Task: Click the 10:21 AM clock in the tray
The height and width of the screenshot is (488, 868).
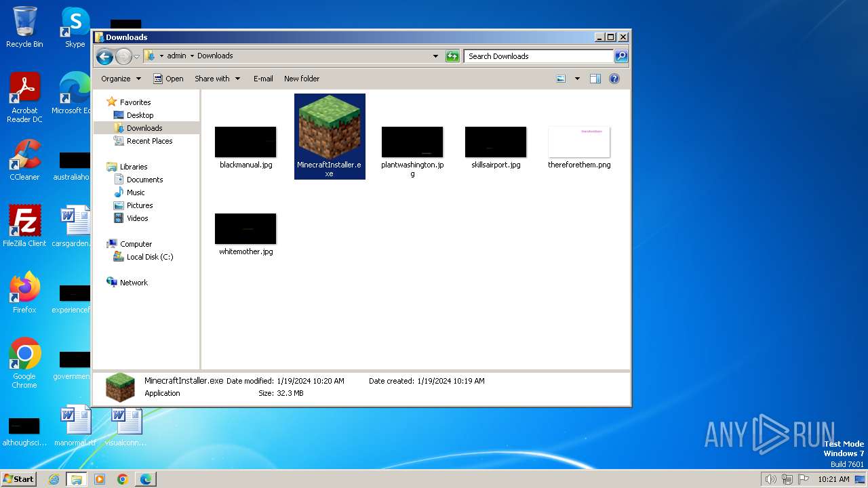Action: [x=833, y=479]
